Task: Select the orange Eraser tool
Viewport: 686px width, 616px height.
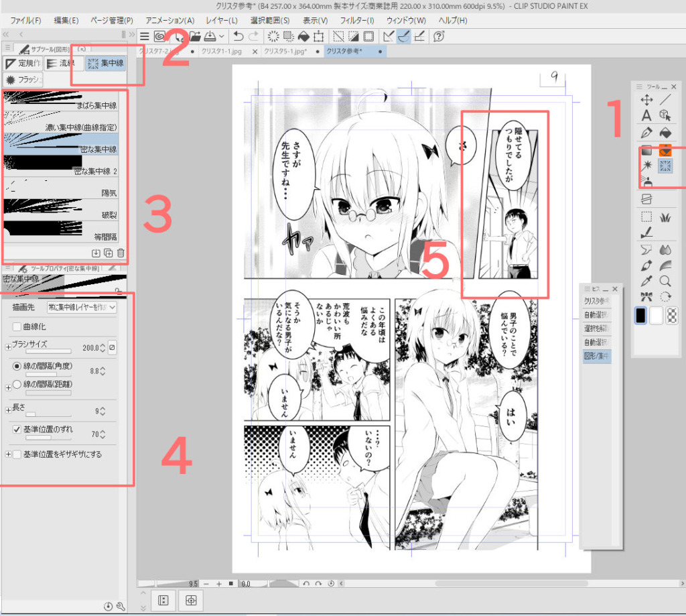Action: click(665, 150)
